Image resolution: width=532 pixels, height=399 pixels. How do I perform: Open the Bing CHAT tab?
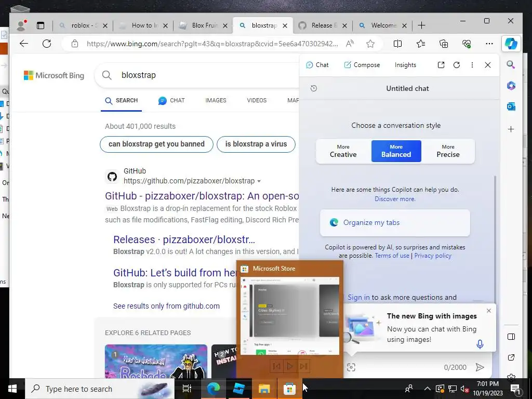[x=171, y=100]
